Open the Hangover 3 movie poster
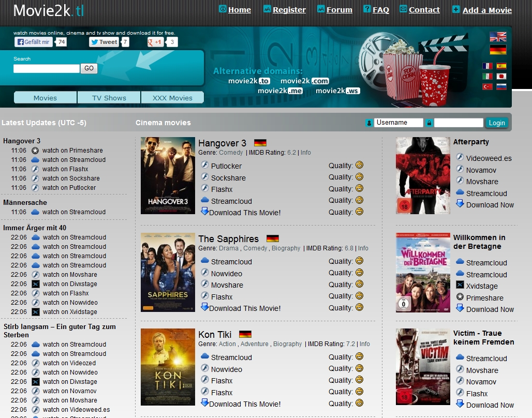 [x=168, y=175]
